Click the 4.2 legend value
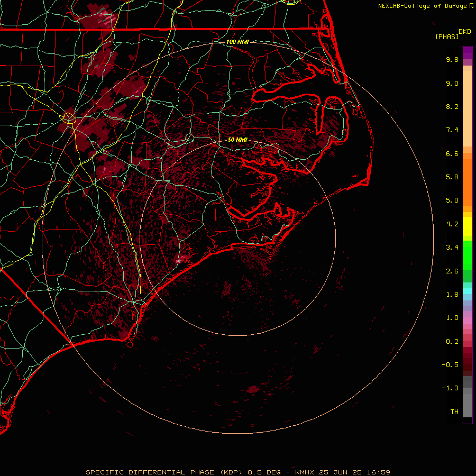476x476 pixels. [x=452, y=224]
